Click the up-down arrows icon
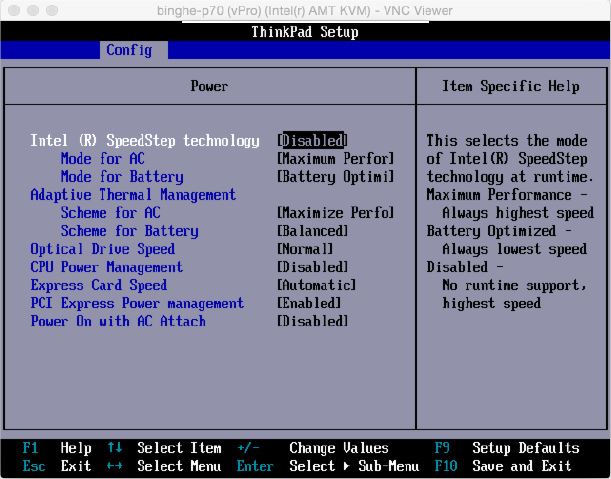 [115, 447]
